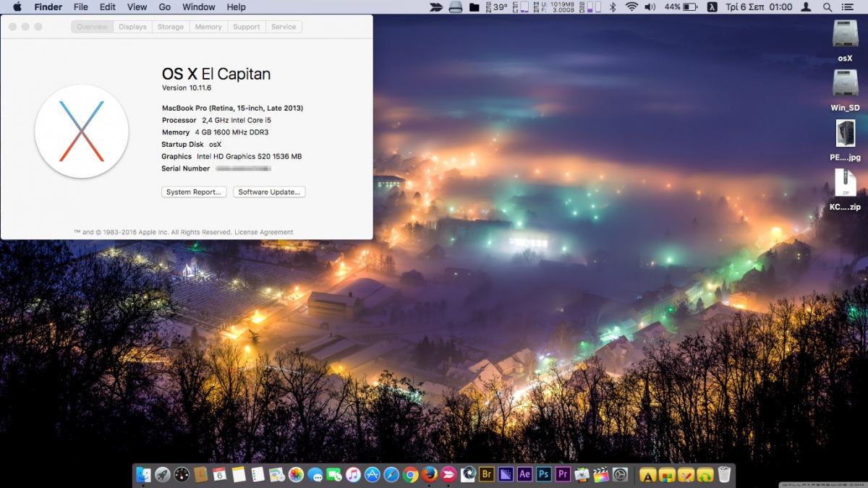Open yellow folder with green arrows in Dock
868x488 pixels.
705,475
